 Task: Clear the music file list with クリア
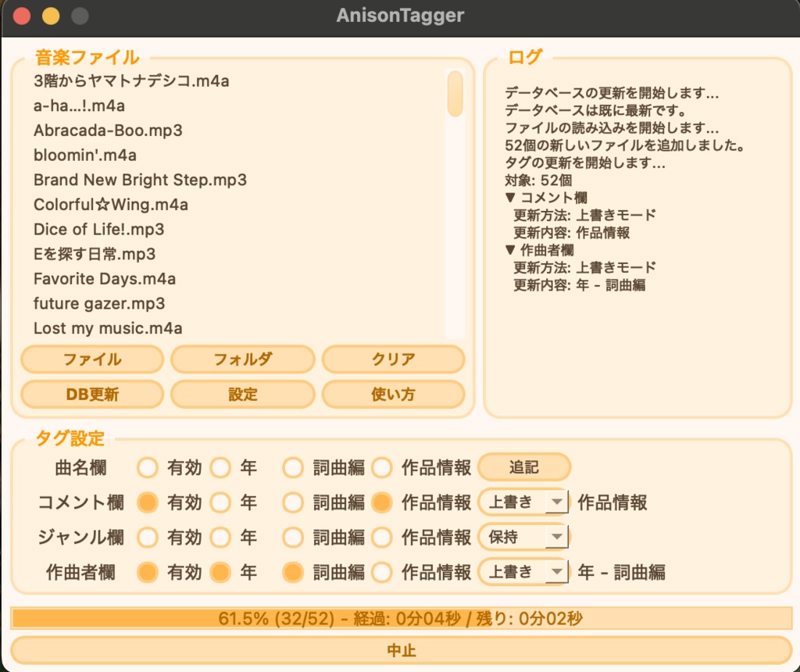point(393,359)
